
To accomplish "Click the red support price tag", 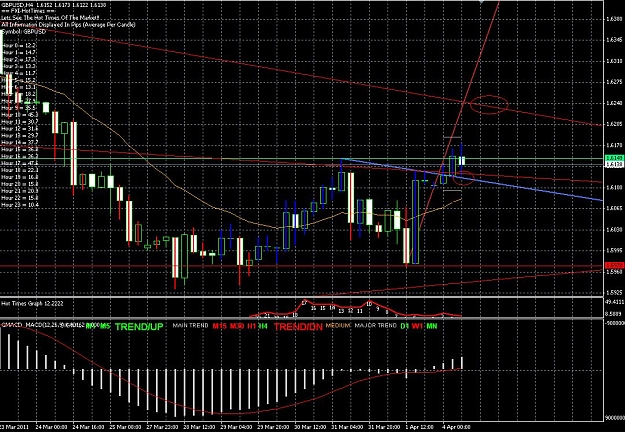I will tap(614, 265).
